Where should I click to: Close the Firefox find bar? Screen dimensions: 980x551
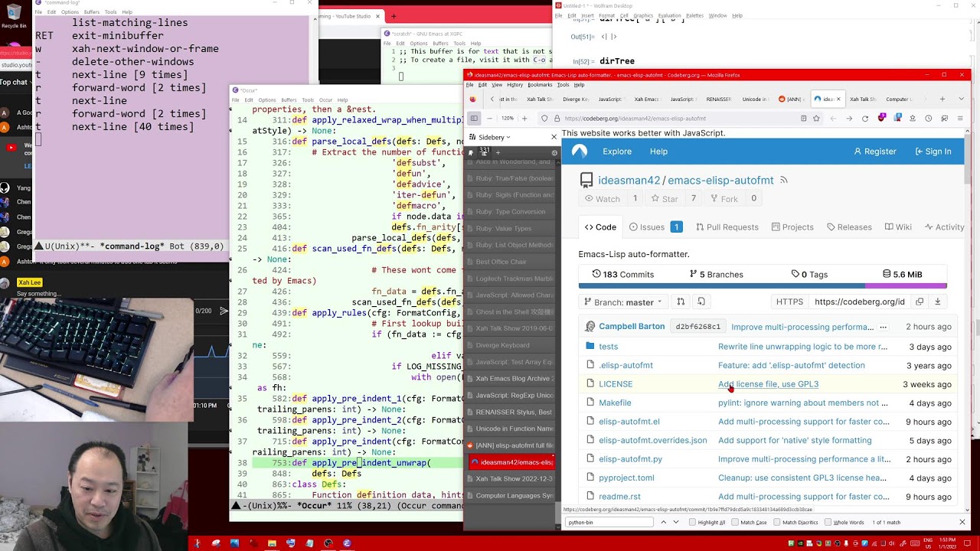coord(962,522)
